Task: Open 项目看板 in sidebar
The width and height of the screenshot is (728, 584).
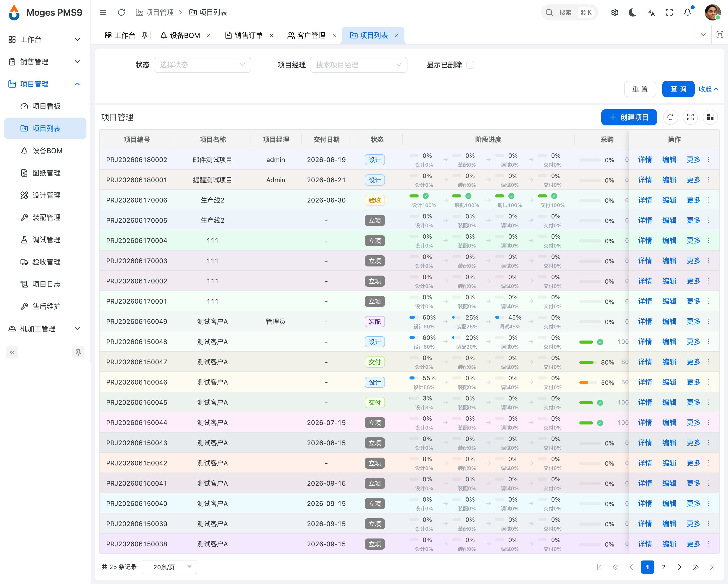Action: 45,106
